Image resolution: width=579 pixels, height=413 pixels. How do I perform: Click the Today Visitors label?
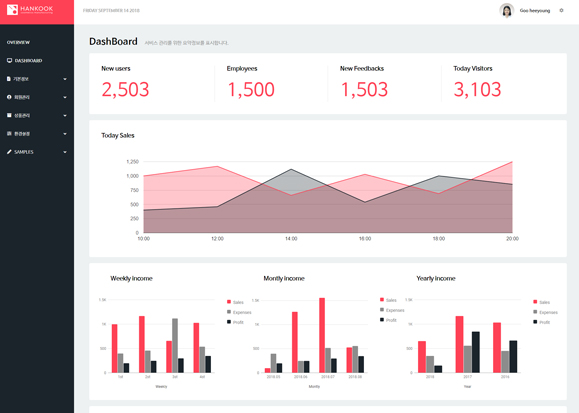[473, 68]
